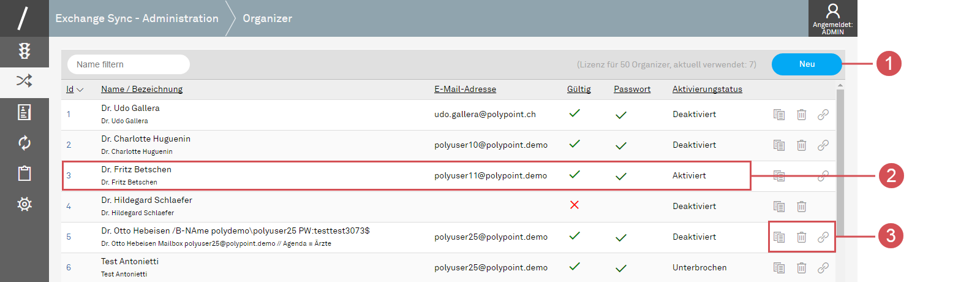
Task: Sort by Aktivierungsstatus column header
Action: (707, 89)
